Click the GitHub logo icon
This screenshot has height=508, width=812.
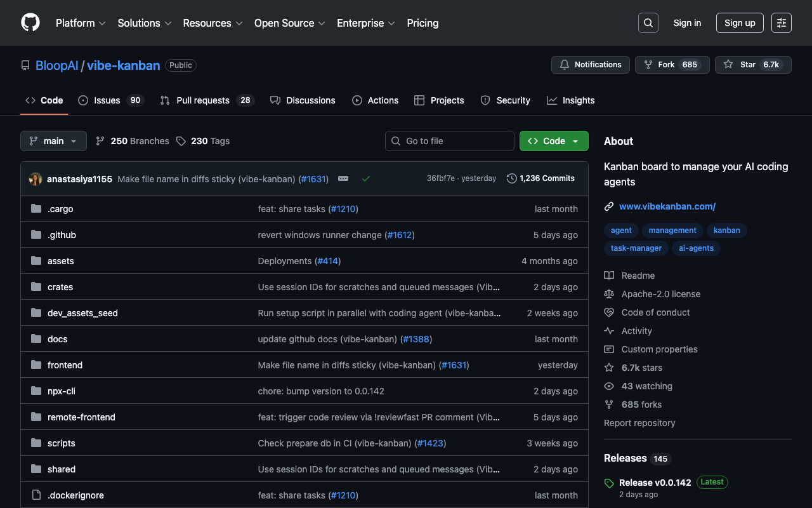tap(30, 23)
